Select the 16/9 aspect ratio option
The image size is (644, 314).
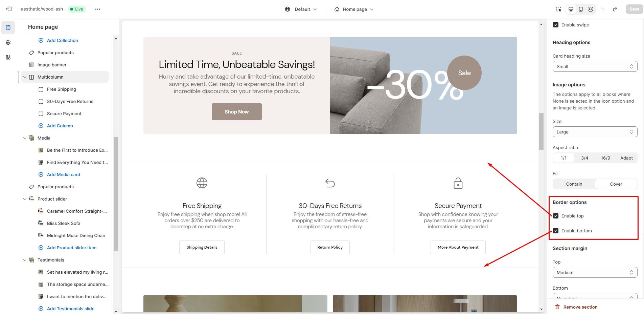tap(605, 158)
